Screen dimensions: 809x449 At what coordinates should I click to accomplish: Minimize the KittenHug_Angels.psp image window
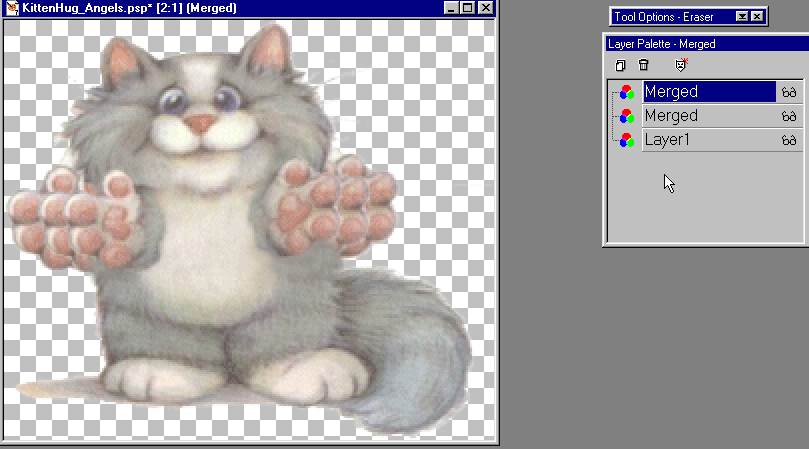[451, 8]
